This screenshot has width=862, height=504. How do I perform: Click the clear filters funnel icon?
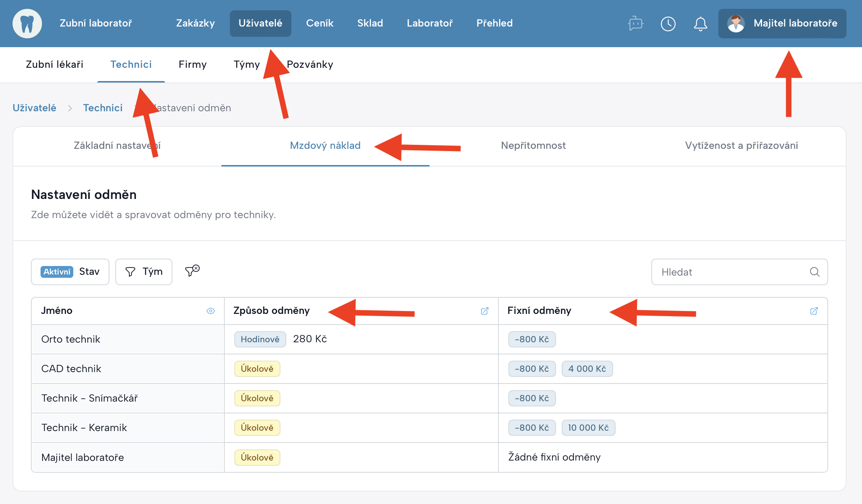click(192, 271)
